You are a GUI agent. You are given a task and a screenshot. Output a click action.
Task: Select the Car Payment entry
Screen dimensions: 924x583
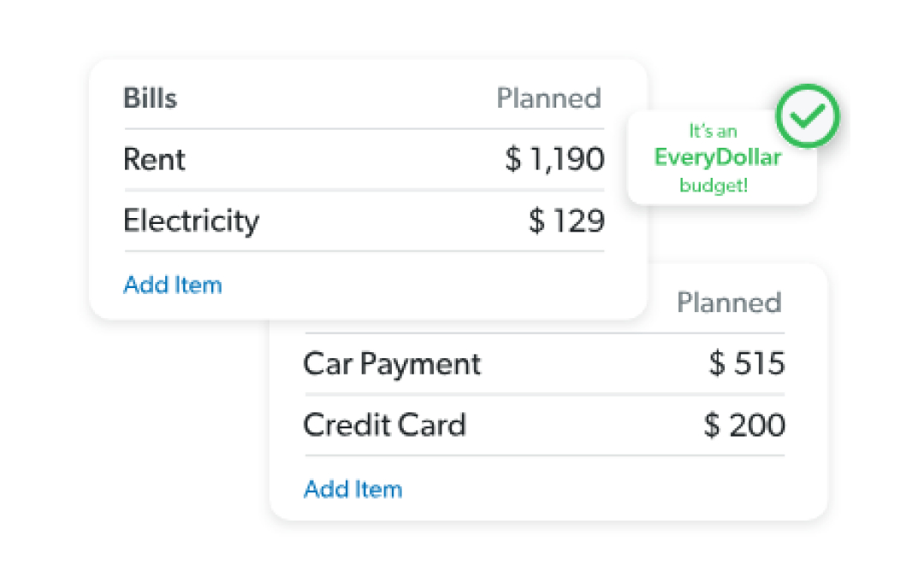point(392,364)
